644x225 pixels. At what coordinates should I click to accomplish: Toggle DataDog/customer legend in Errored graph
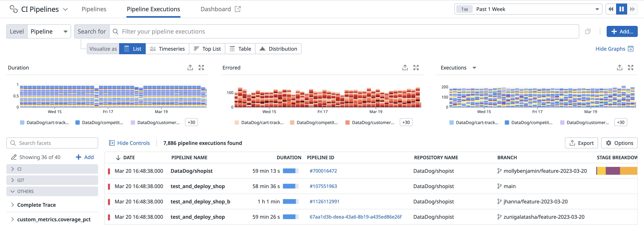370,123
